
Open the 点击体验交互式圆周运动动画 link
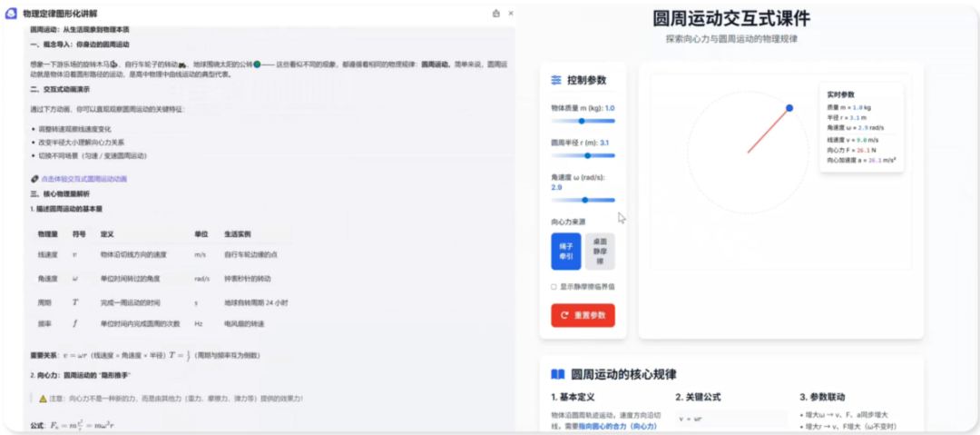[83, 179]
